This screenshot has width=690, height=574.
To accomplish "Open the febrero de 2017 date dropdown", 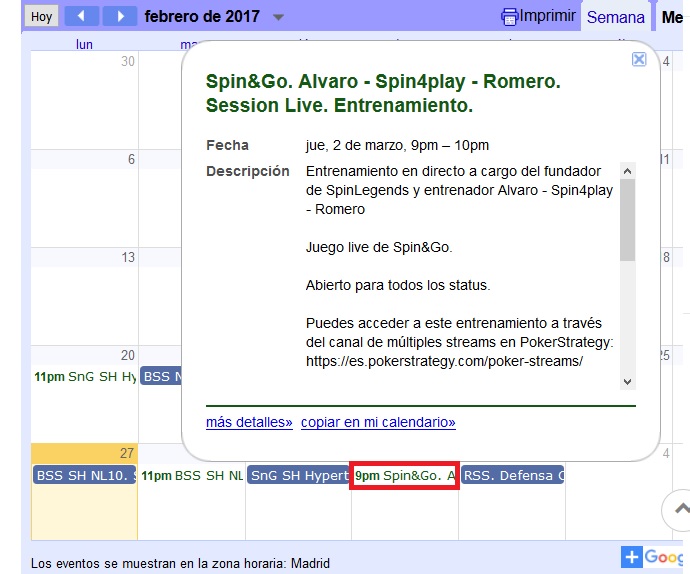I will tap(278, 18).
